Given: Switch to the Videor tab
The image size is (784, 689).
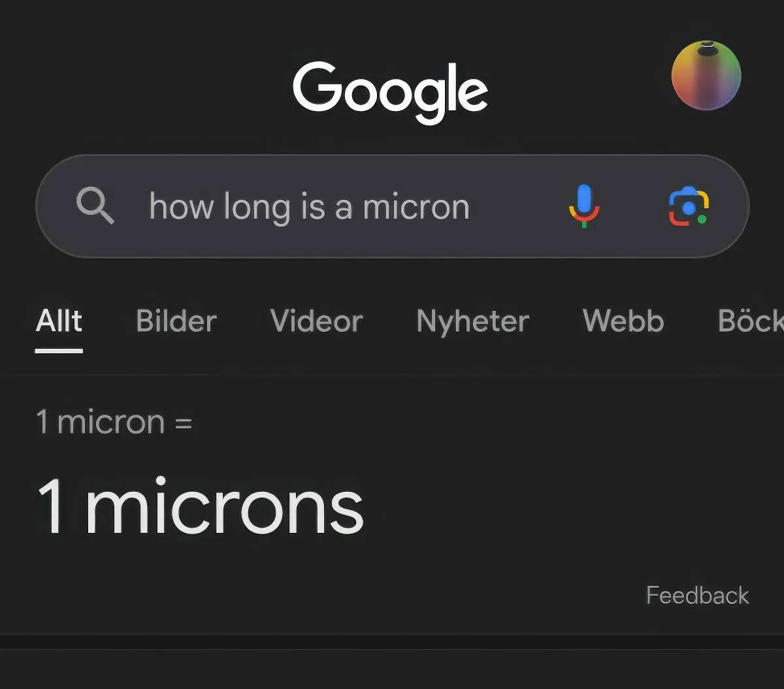Looking at the screenshot, I should [316, 321].
